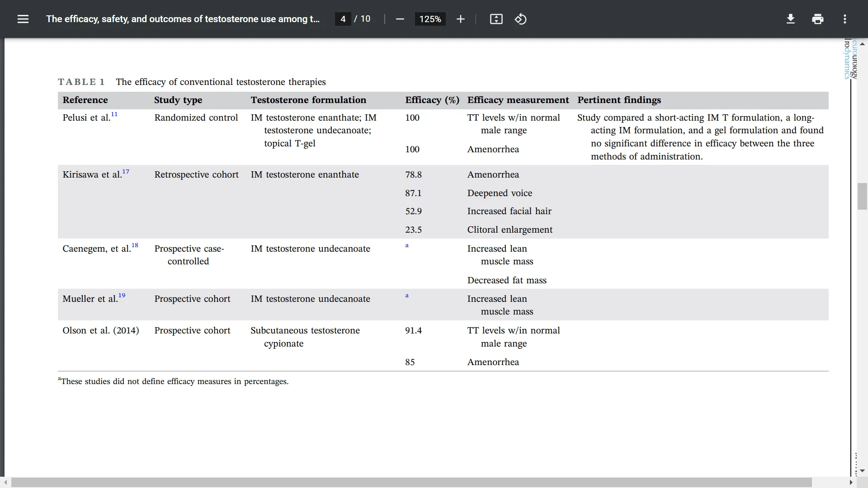This screenshot has height=488, width=868.
Task: Follow citation 11 next to Pelusi et al.
Action: tap(114, 114)
